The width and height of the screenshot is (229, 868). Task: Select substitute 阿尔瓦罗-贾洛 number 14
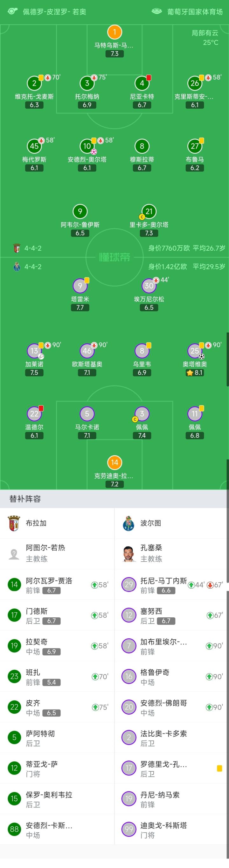14,585
